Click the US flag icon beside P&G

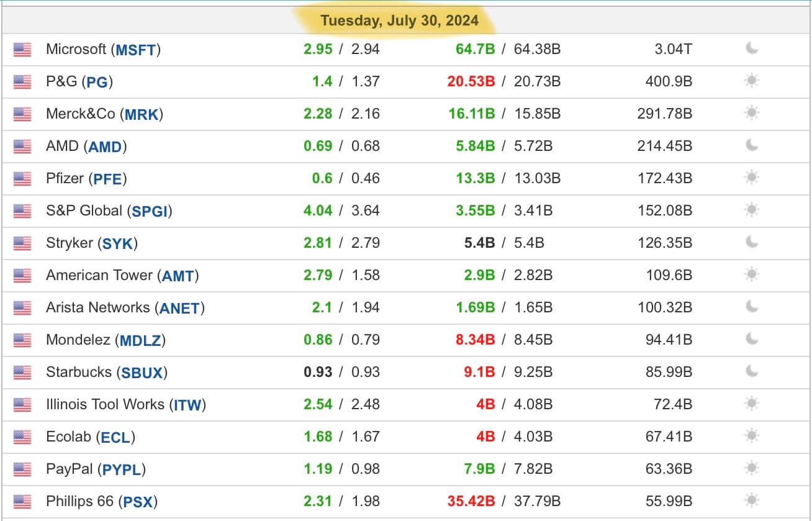(22, 82)
